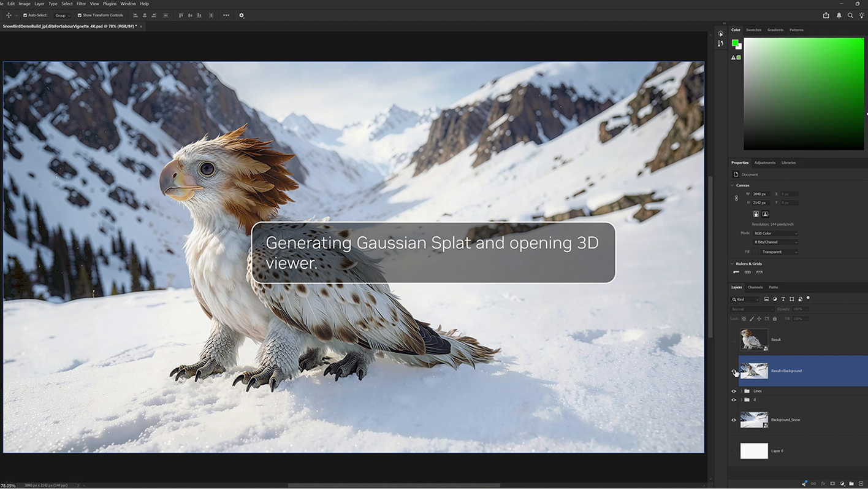Click align bottom edges icon
Screen dimensions: 868x489
pyautogui.click(x=199, y=15)
